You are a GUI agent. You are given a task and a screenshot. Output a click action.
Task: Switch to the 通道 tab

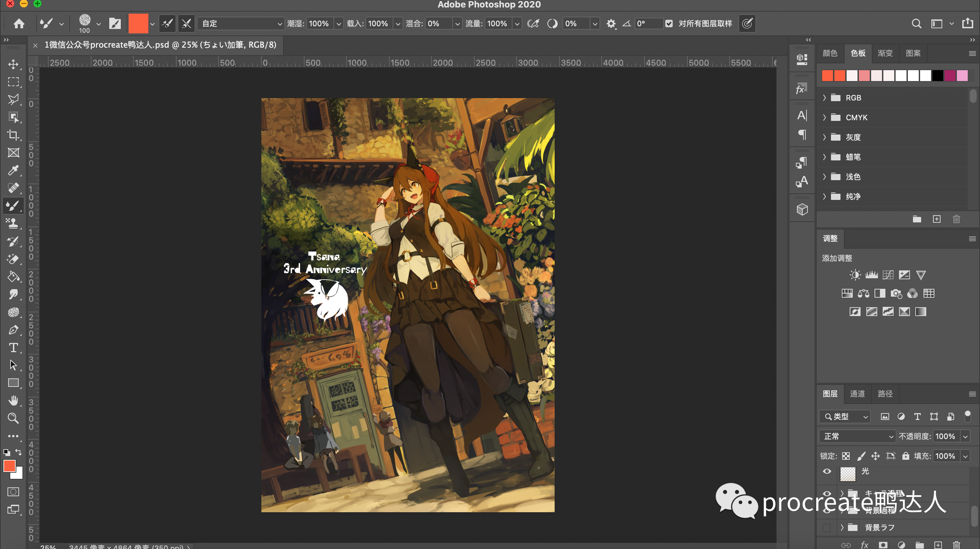point(857,394)
